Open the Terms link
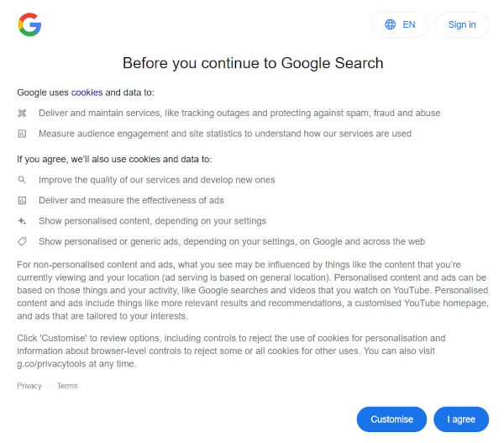504x443 pixels. pos(67,386)
